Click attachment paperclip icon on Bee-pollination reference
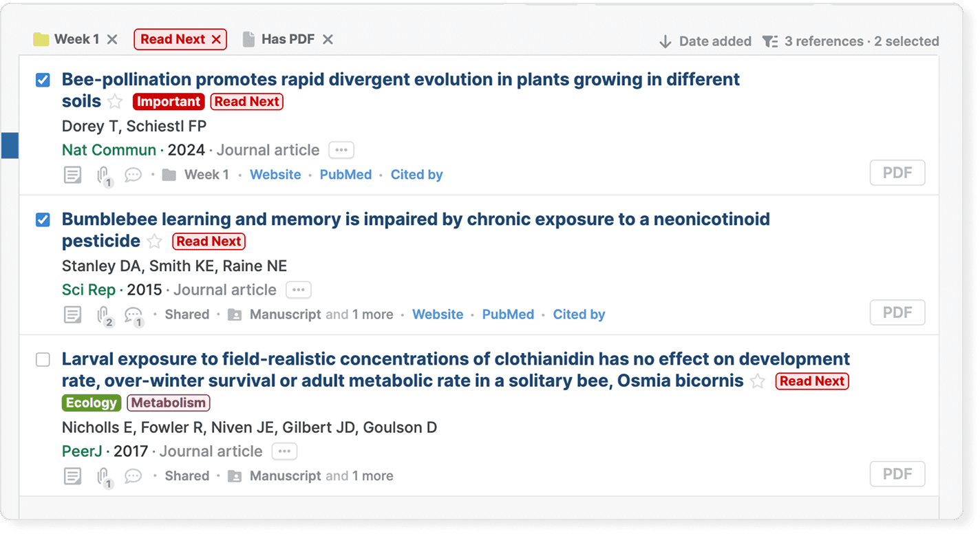The image size is (980, 534). [103, 175]
